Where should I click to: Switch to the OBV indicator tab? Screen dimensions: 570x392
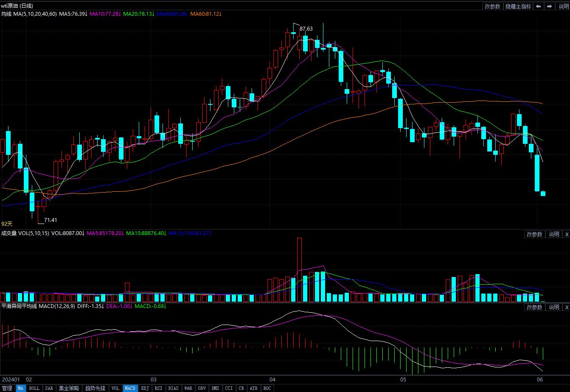[x=202, y=388]
